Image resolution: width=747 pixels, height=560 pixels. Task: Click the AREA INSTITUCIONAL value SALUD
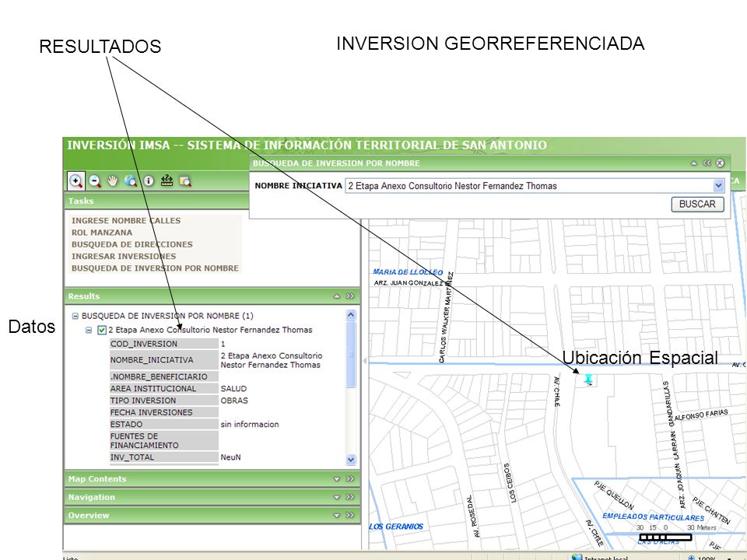pyautogui.click(x=233, y=389)
